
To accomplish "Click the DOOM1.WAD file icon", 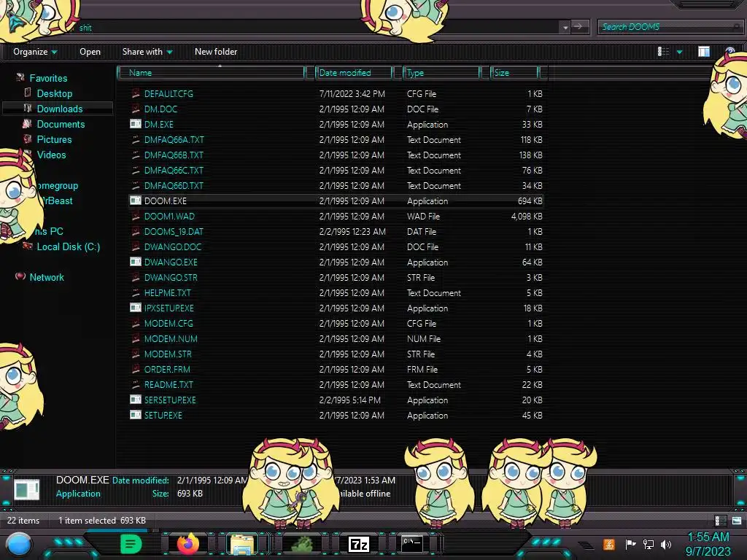I will click(x=135, y=216).
